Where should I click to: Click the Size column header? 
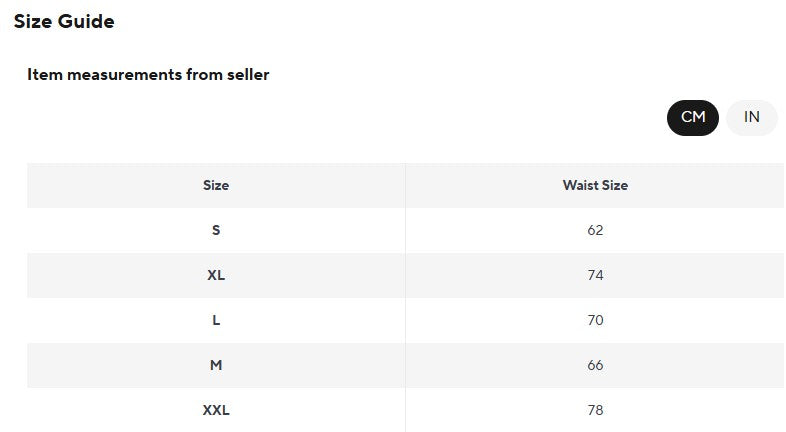click(216, 185)
